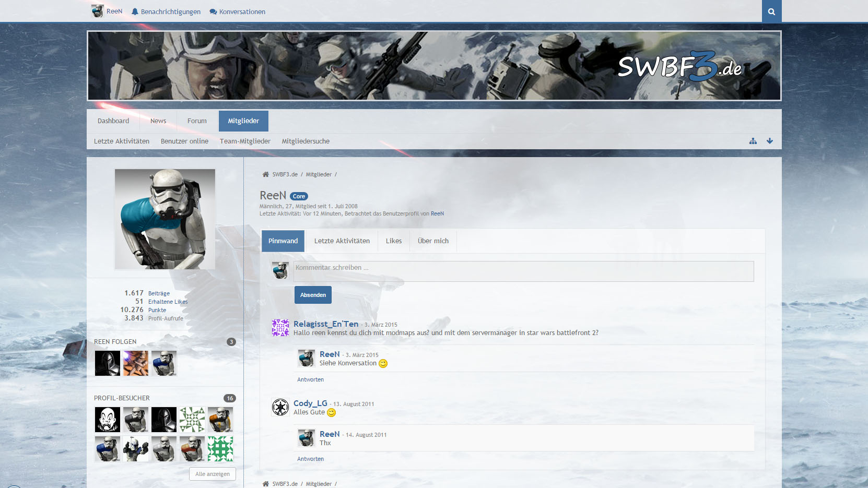Open the clown-face profile visitor avatar
The height and width of the screenshot is (488, 868).
pyautogui.click(x=108, y=420)
